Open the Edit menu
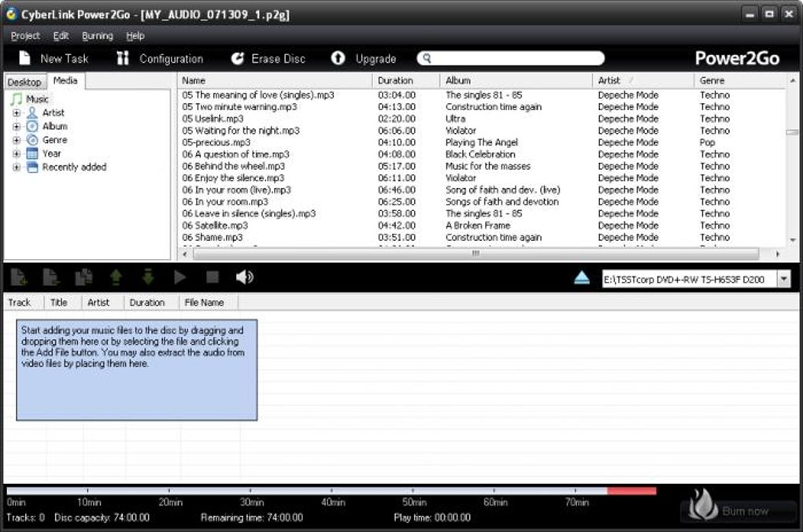Image resolution: width=803 pixels, height=532 pixels. 61,36
